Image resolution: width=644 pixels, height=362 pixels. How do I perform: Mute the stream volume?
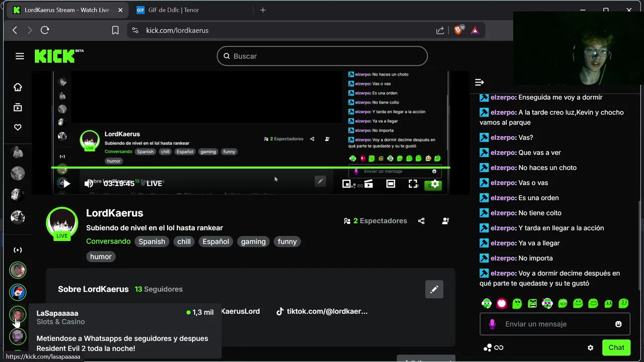(89, 184)
